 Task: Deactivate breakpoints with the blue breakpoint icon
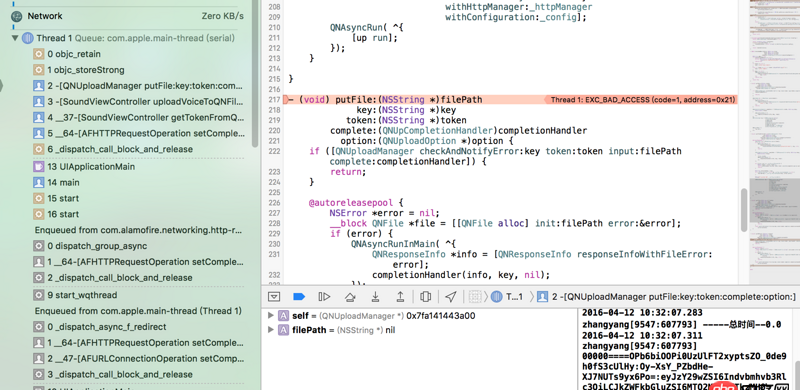coord(299,297)
